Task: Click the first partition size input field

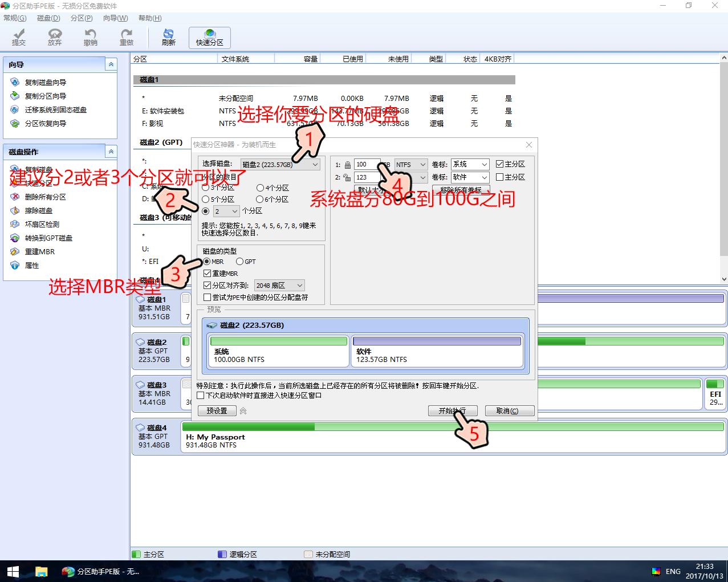Action: 365,165
